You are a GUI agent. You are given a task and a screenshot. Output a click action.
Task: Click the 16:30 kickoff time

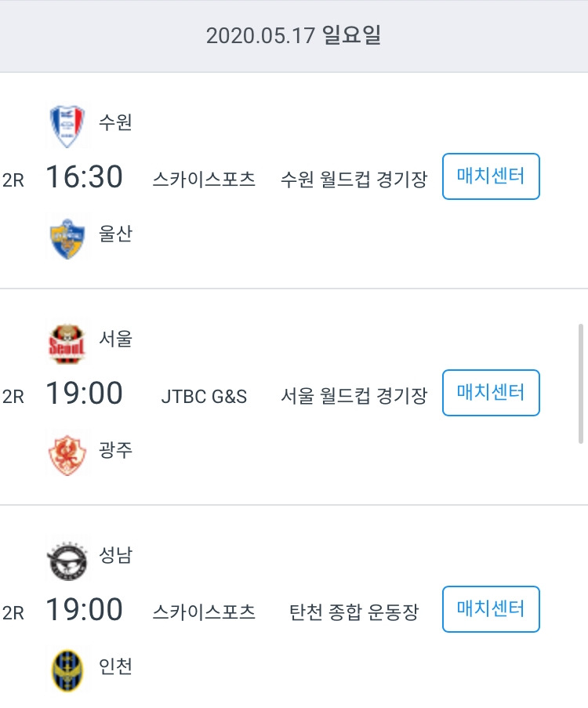point(85,176)
